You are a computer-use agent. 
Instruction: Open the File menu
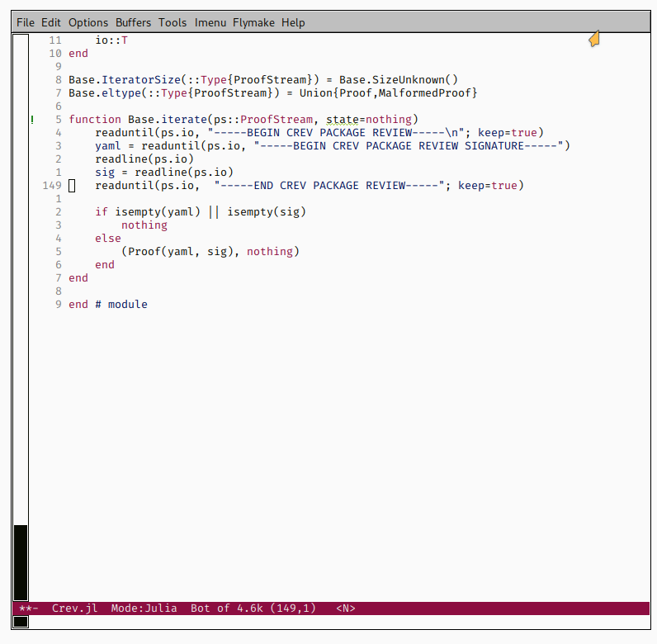click(25, 22)
